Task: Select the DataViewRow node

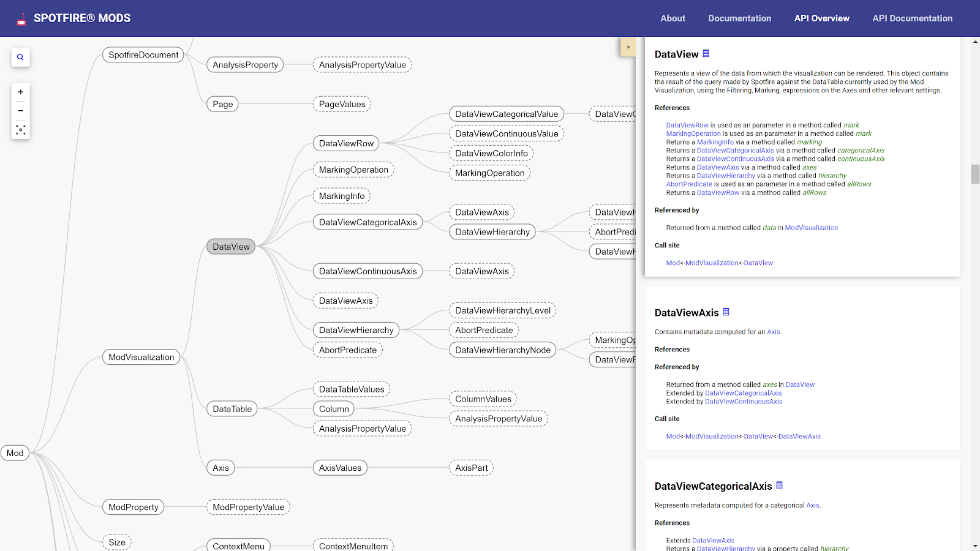Action: click(346, 143)
